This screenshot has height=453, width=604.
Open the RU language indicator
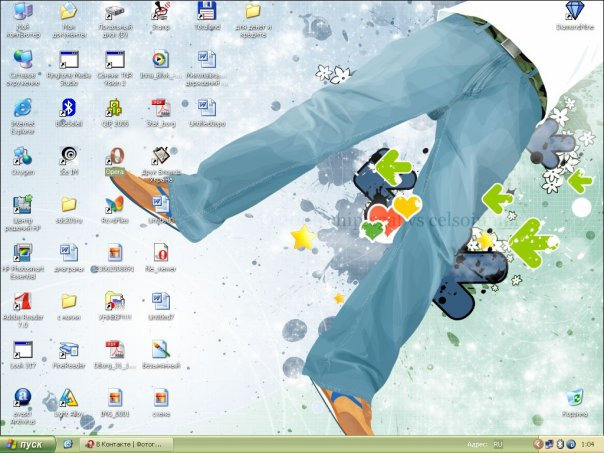498,444
